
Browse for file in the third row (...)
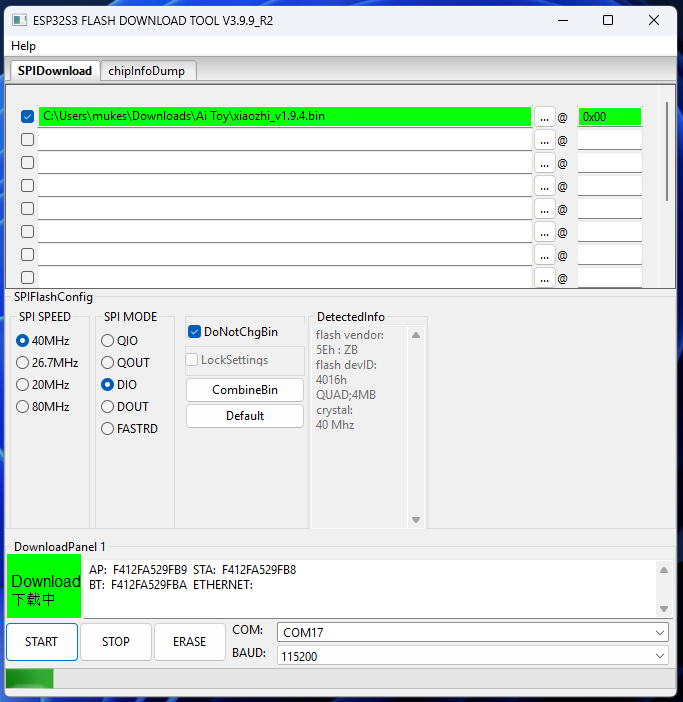coord(544,163)
